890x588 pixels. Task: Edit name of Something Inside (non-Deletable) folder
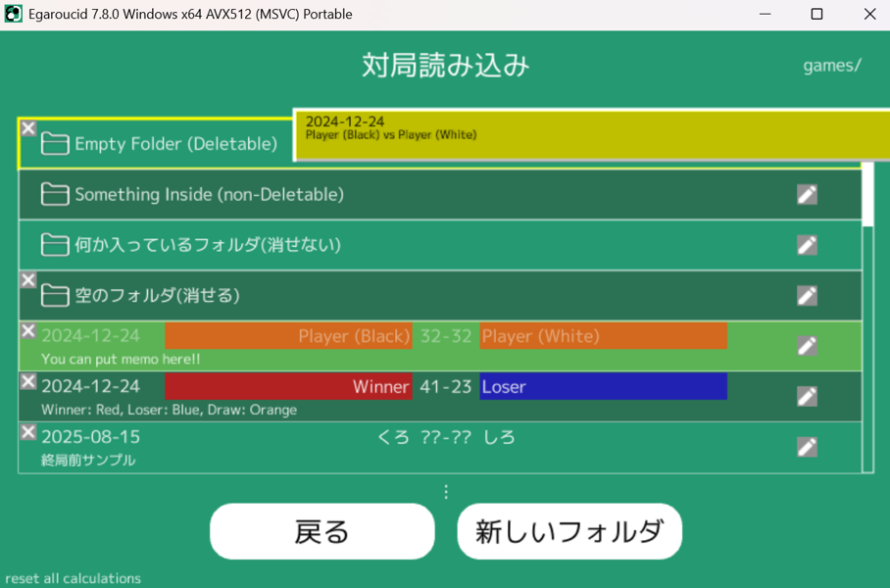807,194
